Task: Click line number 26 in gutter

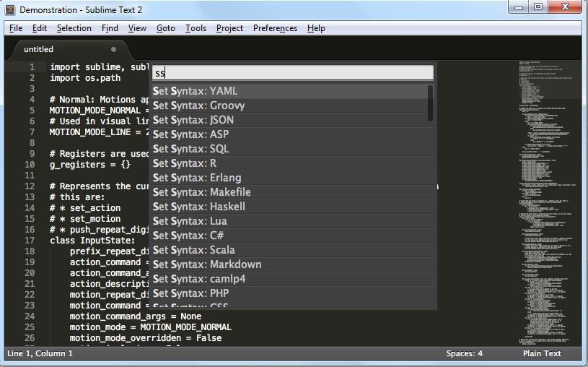Action: [30, 338]
